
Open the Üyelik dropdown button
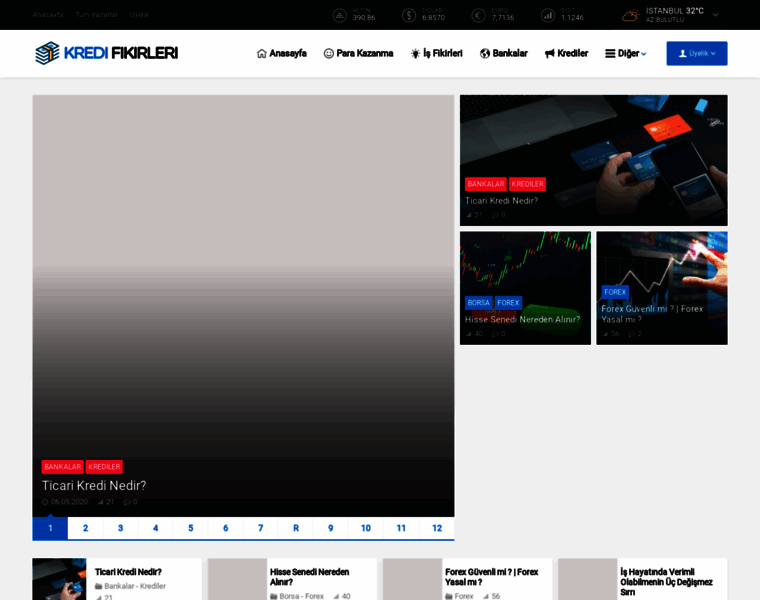point(697,53)
